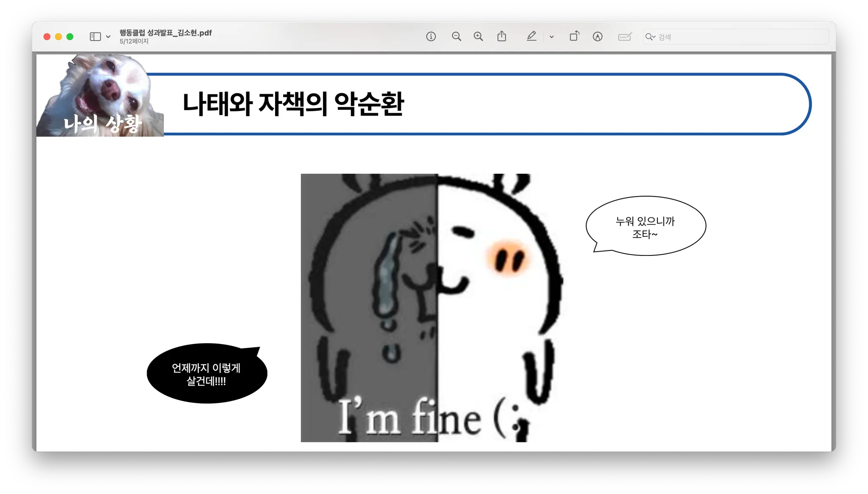
Task: Expand the sidebar view options chevron
Action: pyautogui.click(x=108, y=37)
